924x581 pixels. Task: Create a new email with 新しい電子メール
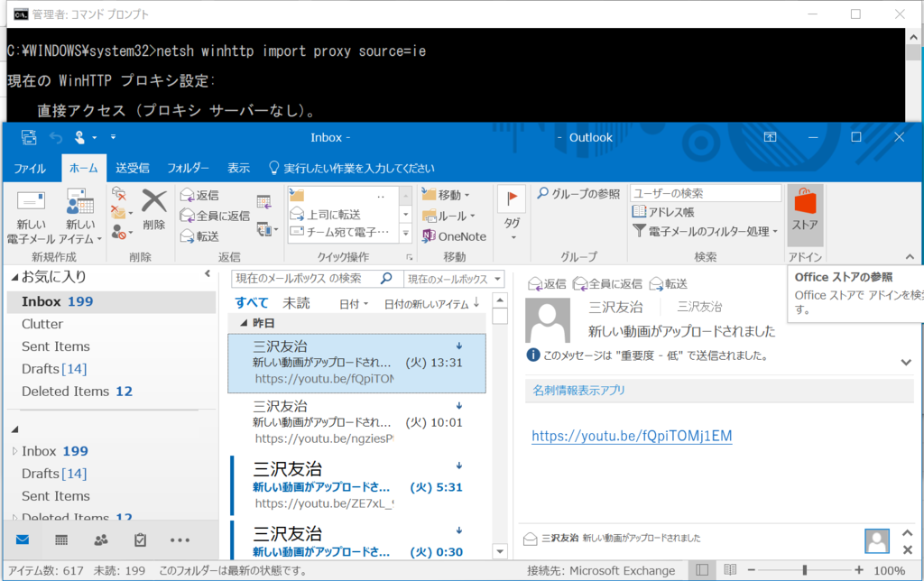point(31,217)
